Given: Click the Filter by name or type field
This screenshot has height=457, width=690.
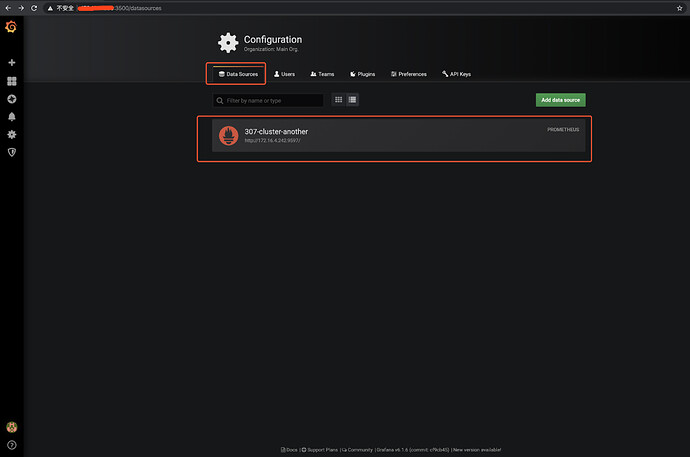Looking at the screenshot, I should coord(268,100).
